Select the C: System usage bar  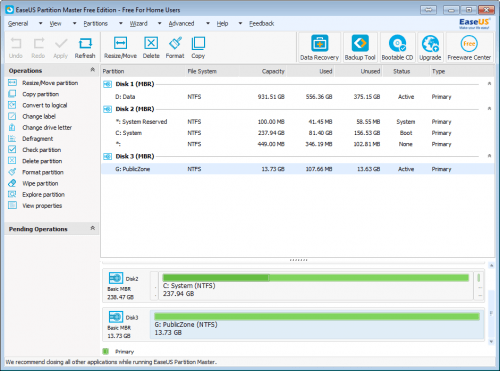315,278
